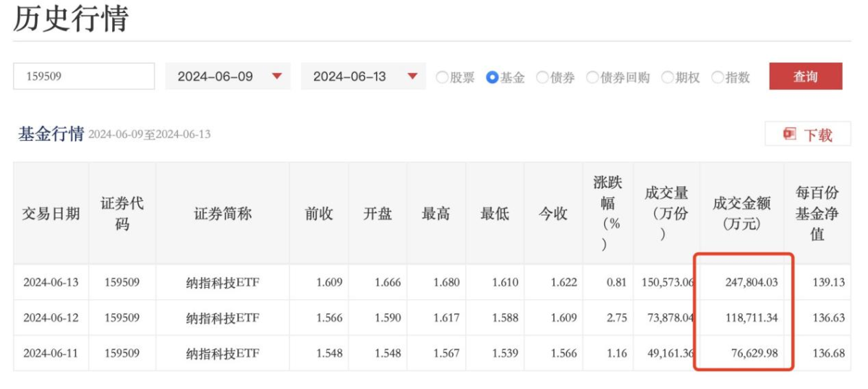
Task: Select the 期权 radio button
Action: click(x=668, y=77)
